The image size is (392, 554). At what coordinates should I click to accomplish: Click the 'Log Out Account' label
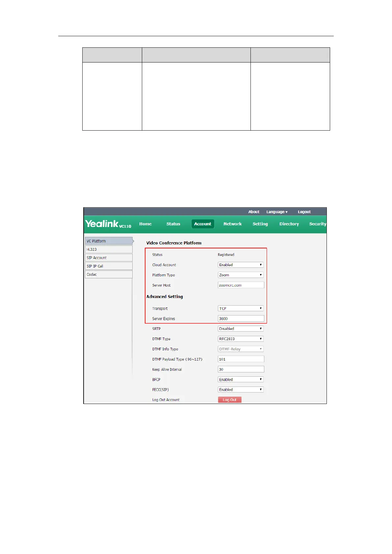coord(166,400)
